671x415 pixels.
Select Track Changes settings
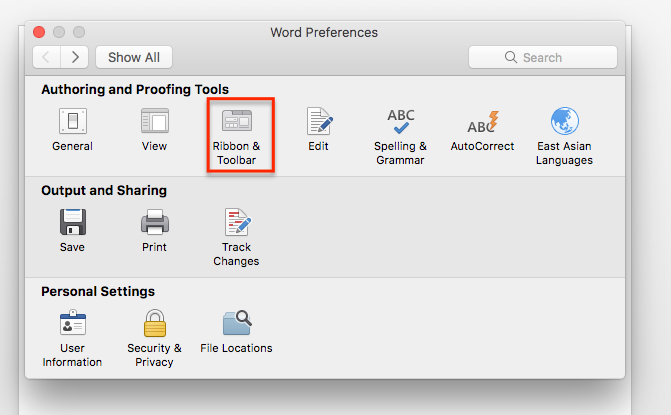click(236, 222)
